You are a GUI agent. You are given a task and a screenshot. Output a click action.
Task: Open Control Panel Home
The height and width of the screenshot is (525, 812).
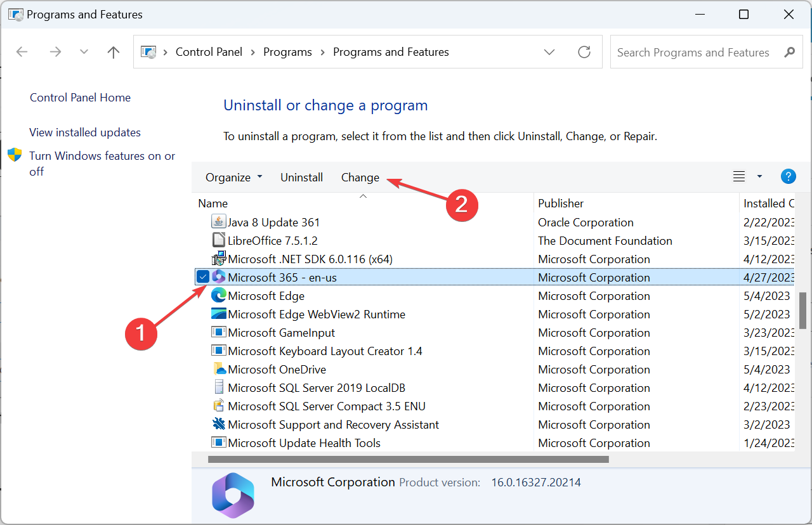tap(80, 98)
